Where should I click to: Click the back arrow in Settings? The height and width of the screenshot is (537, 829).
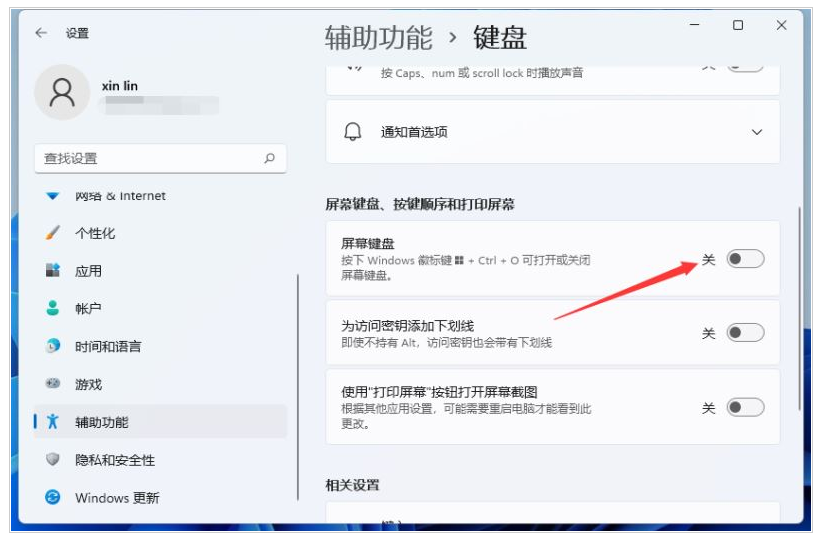[x=41, y=33]
